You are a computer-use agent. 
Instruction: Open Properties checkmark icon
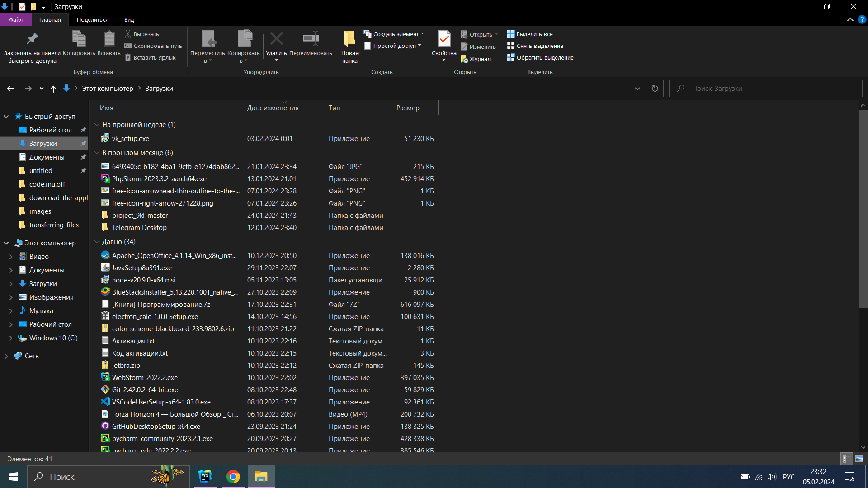click(444, 39)
